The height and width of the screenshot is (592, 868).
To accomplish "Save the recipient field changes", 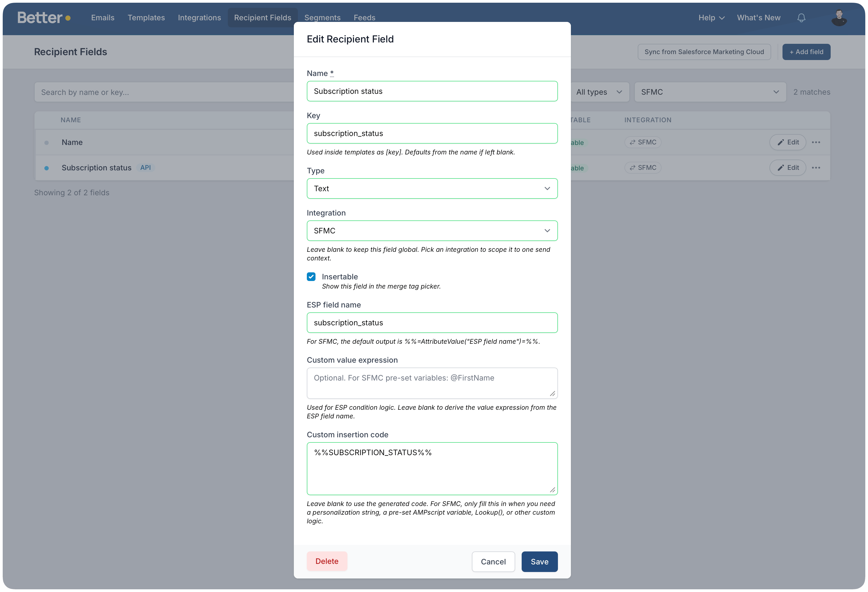I will pos(539,561).
